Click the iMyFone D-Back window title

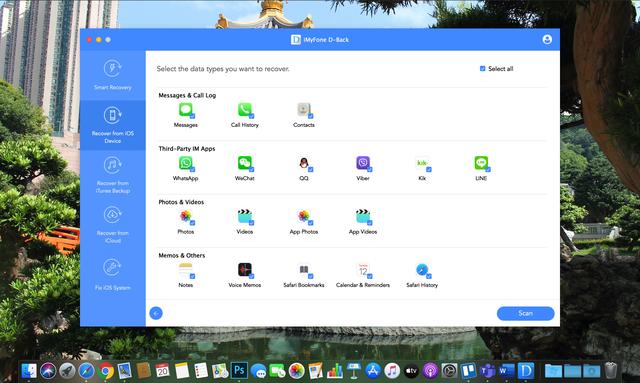coord(326,40)
